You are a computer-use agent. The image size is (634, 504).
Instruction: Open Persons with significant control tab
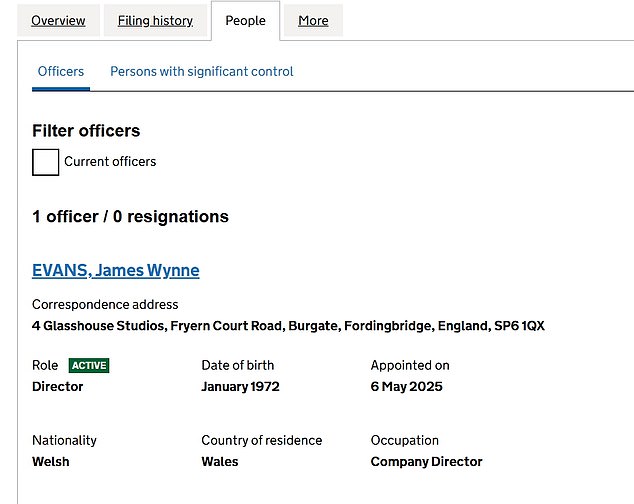(x=201, y=71)
